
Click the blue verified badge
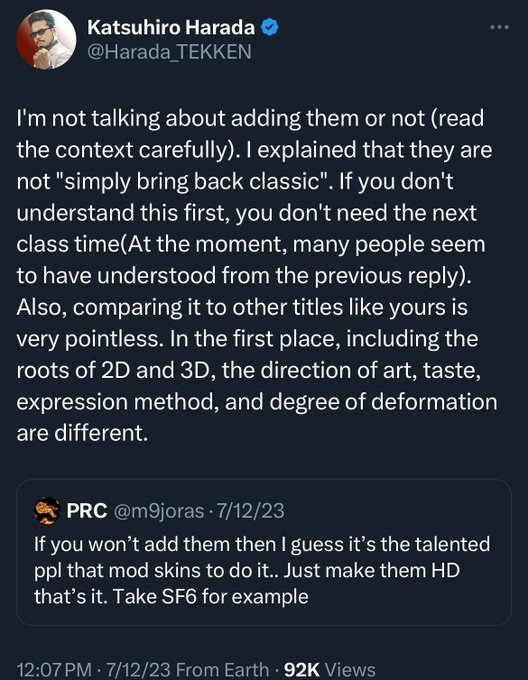[270, 28]
